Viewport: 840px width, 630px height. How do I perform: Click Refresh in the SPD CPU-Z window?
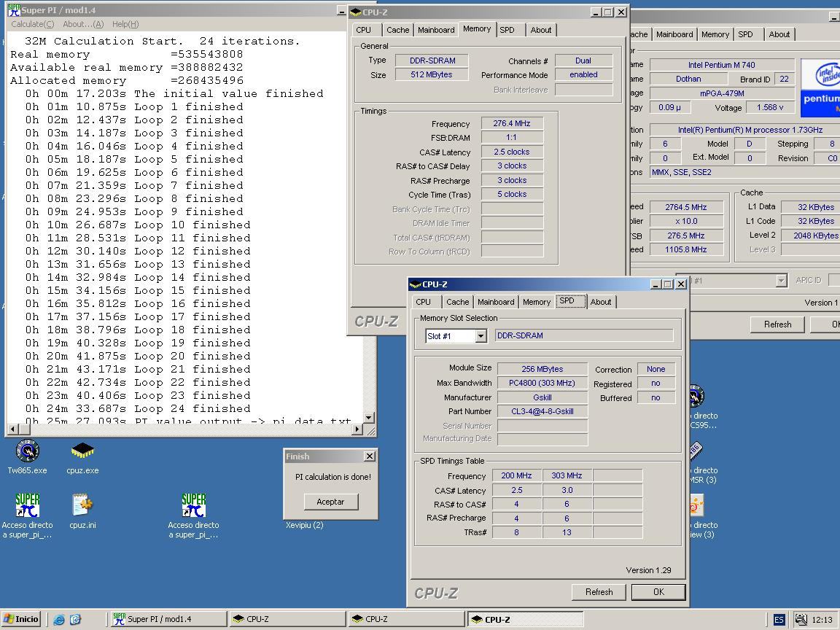(599, 592)
